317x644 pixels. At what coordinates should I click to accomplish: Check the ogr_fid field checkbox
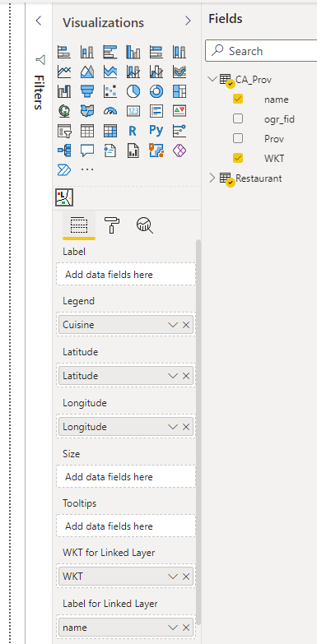[x=238, y=118]
